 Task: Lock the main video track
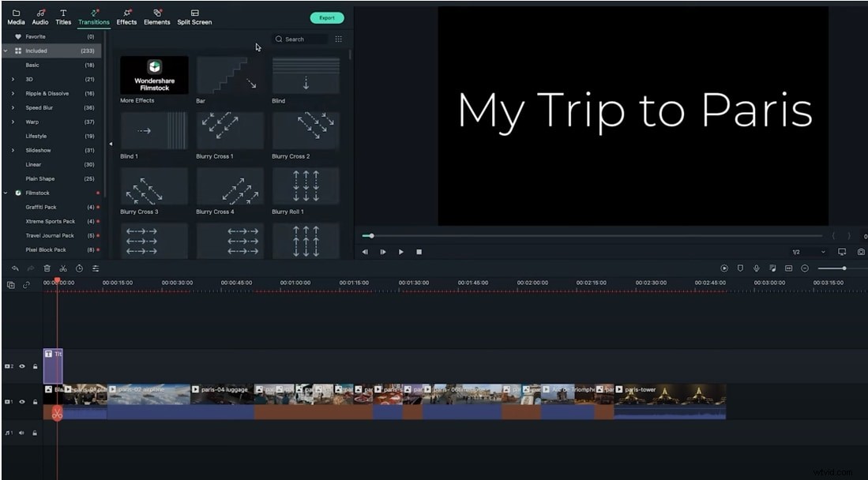[35, 402]
